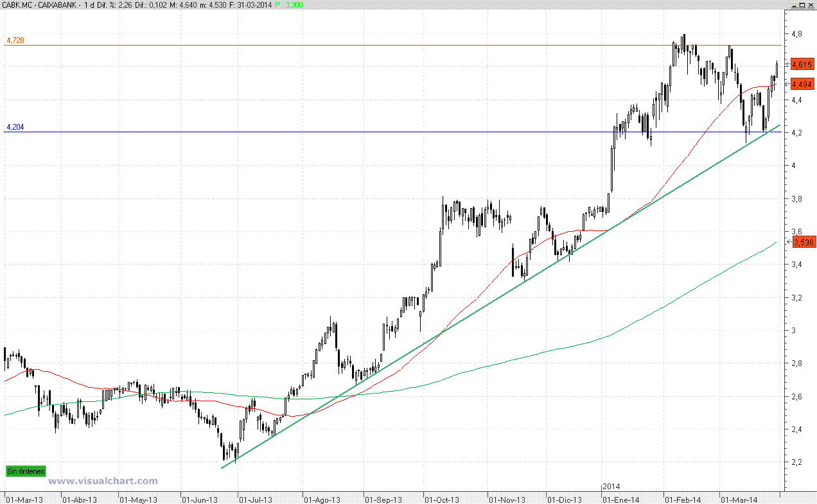Click the 'CABK.MC - CAIXABANK' title text
The height and width of the screenshot is (504, 817).
click(x=40, y=5)
